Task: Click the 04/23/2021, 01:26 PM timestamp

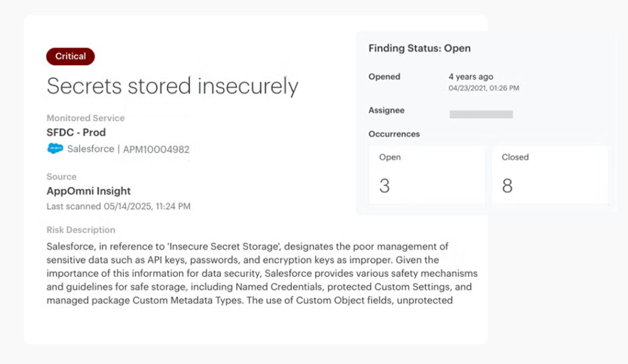Action: point(484,88)
